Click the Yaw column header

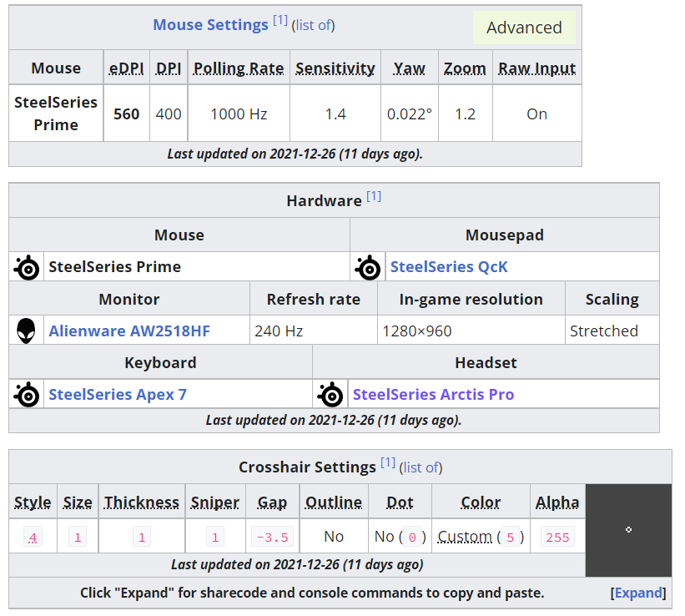(410, 68)
